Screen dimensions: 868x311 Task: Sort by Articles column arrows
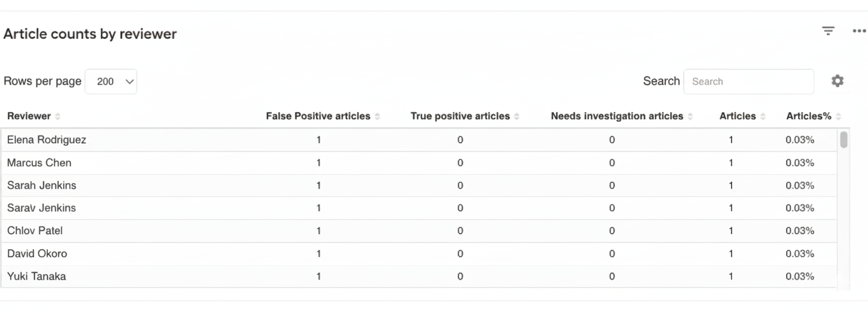pos(763,117)
